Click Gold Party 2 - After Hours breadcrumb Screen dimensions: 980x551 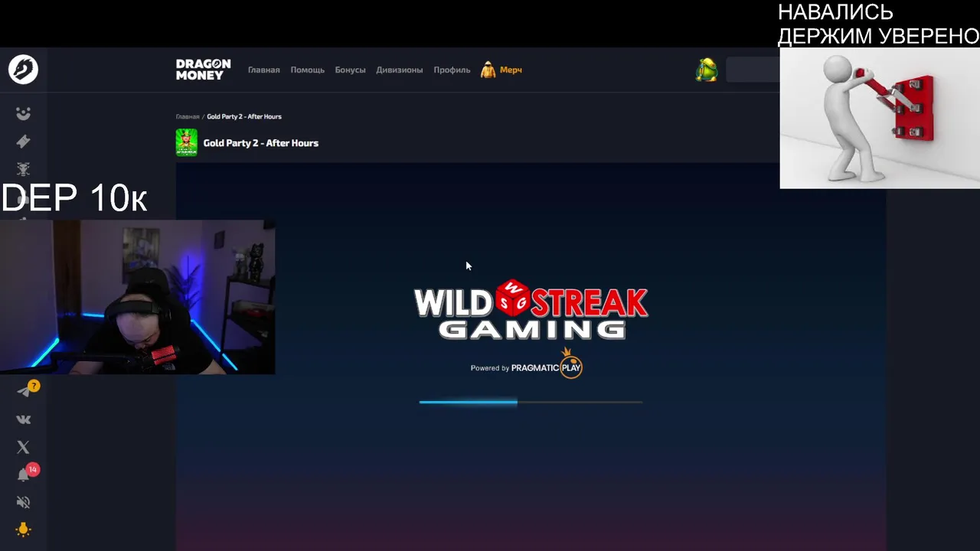coord(244,116)
